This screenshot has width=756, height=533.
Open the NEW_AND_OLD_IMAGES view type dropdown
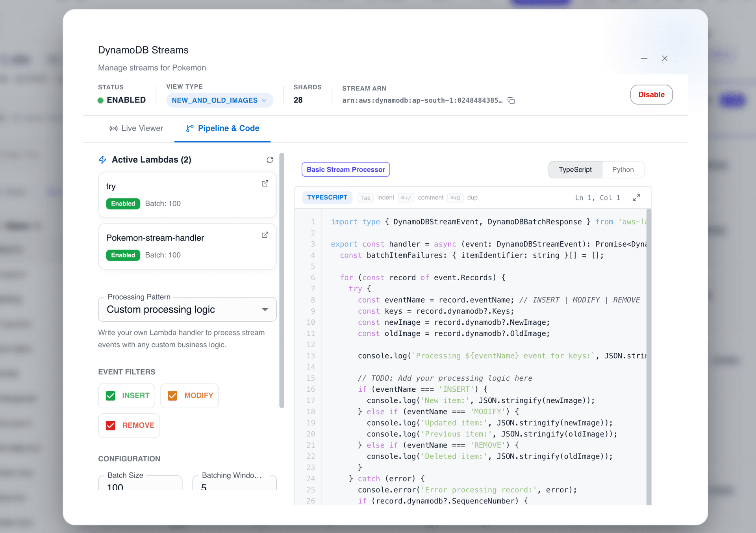[219, 100]
